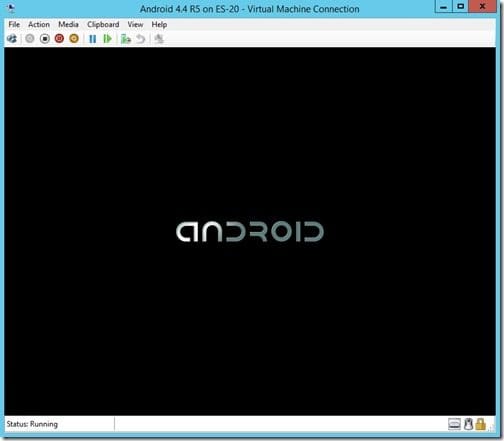
Task: Open the View menu
Action: [x=135, y=24]
